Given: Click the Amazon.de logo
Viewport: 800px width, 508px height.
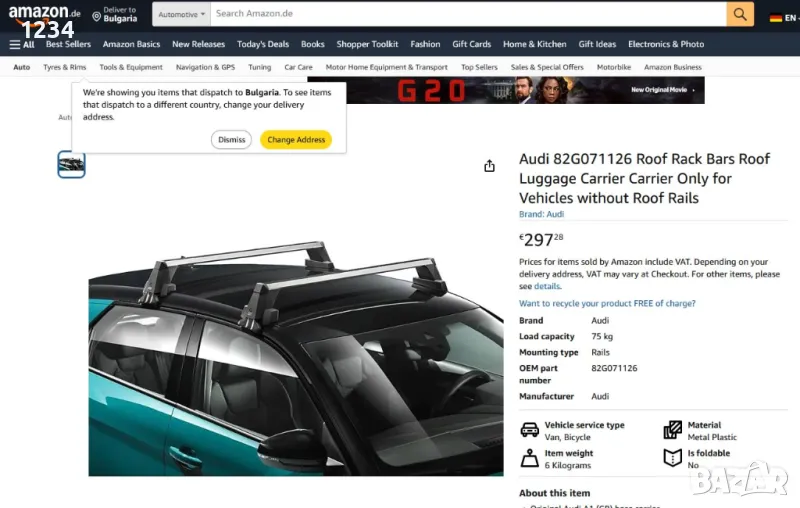Looking at the screenshot, I should click(x=44, y=13).
